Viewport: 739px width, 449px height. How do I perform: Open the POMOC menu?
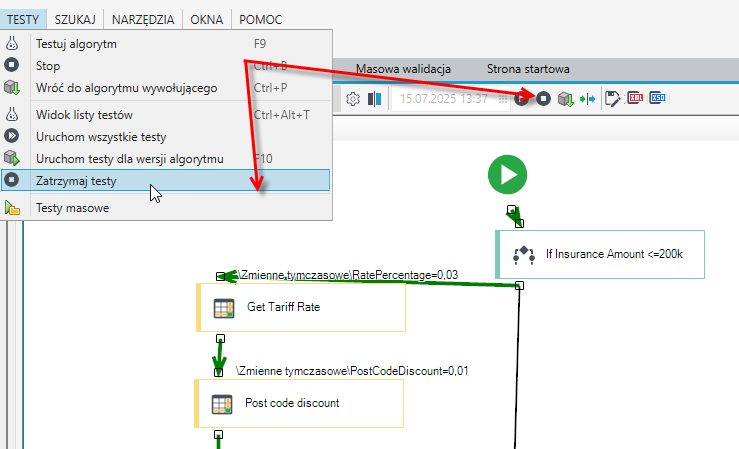[260, 19]
